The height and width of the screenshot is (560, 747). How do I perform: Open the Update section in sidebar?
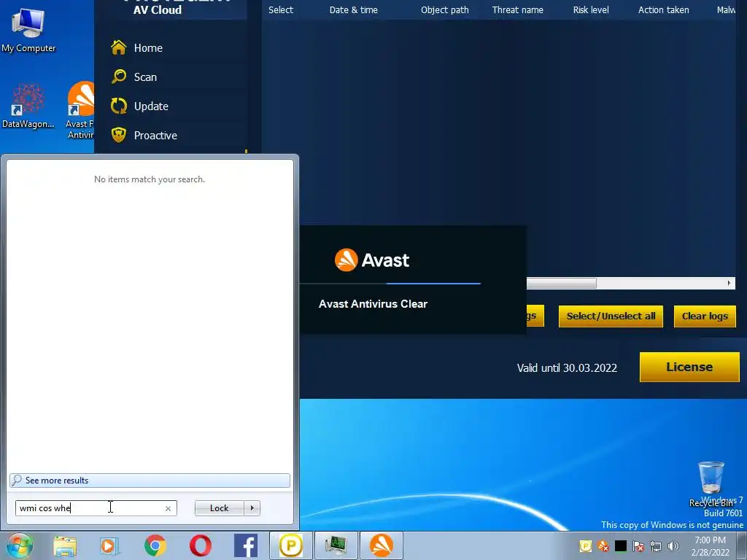[x=151, y=106]
